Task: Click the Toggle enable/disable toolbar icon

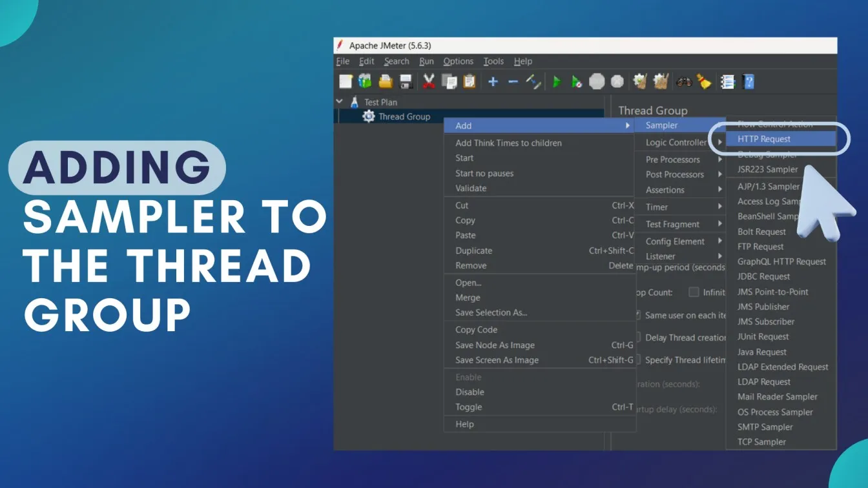Action: pyautogui.click(x=533, y=81)
